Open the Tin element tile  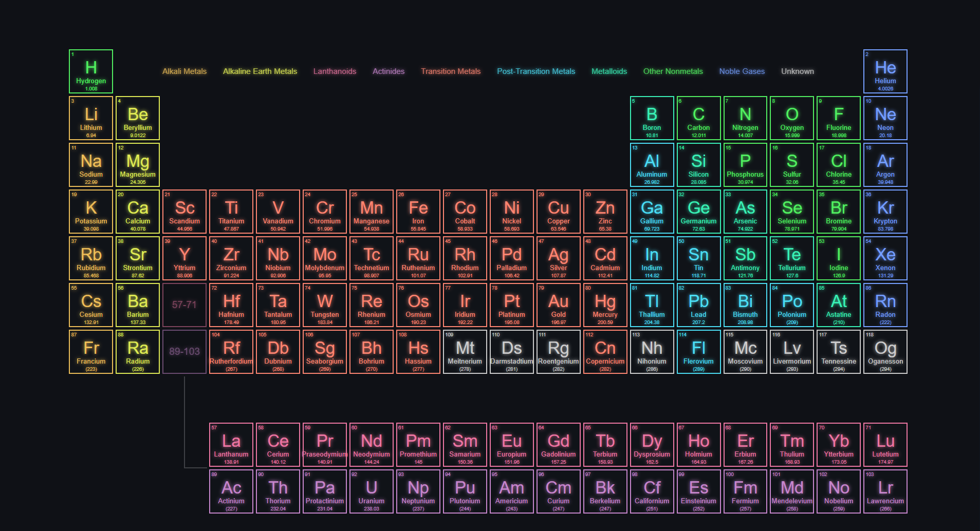click(x=698, y=258)
